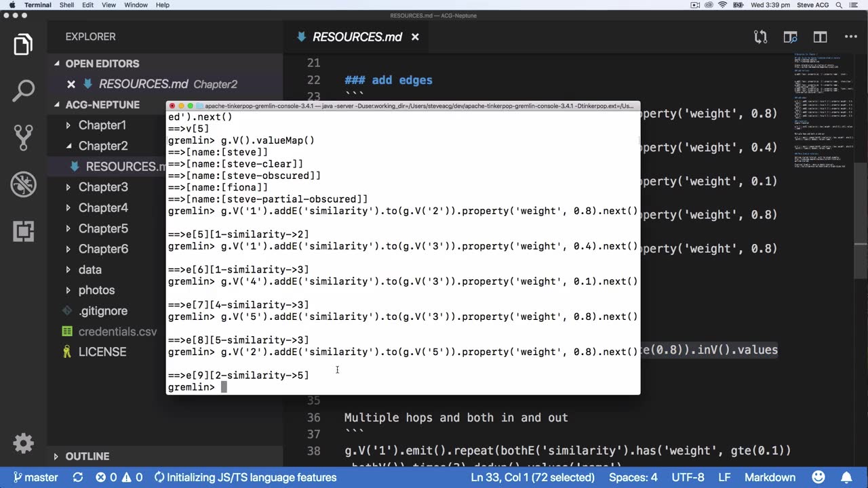Screen dimensions: 868x488
Task: Click the Creative Cloud menu bar icon
Action: 709,5
